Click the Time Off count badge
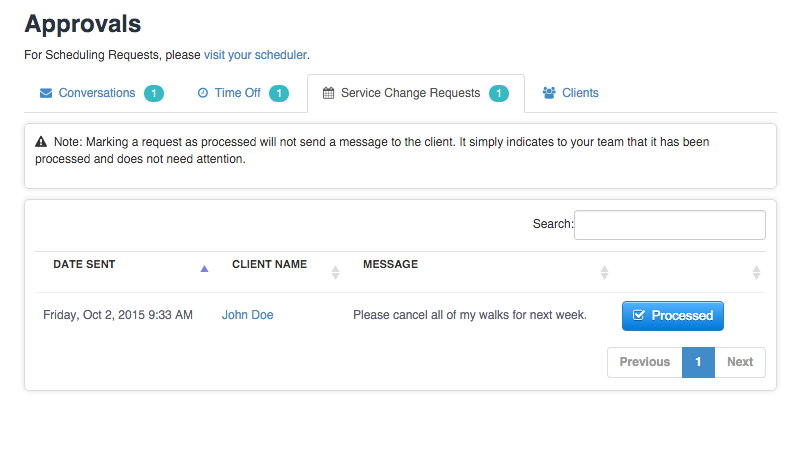Image resolution: width=807 pixels, height=472 pixels. pos(279,93)
